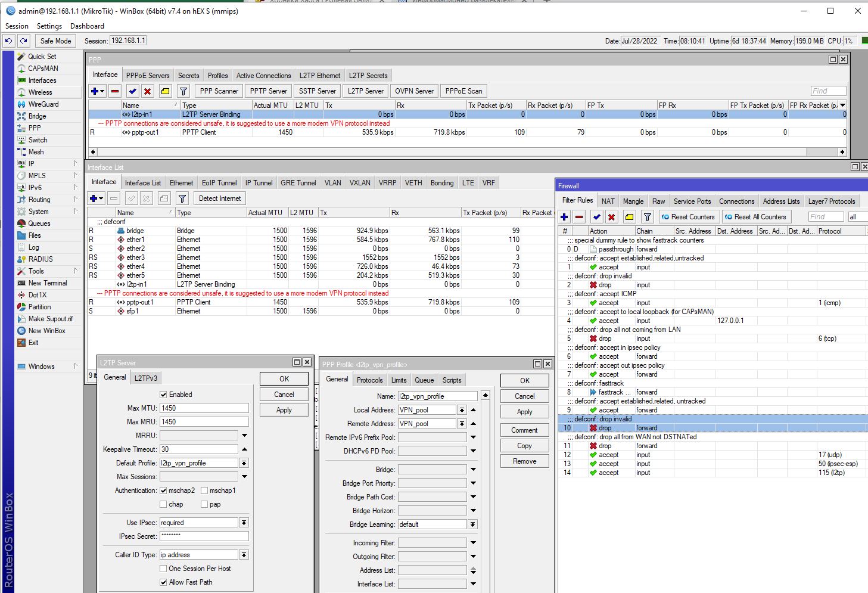Expand Max Sessions field arrow
The width and height of the screenshot is (868, 593).
pos(244,477)
